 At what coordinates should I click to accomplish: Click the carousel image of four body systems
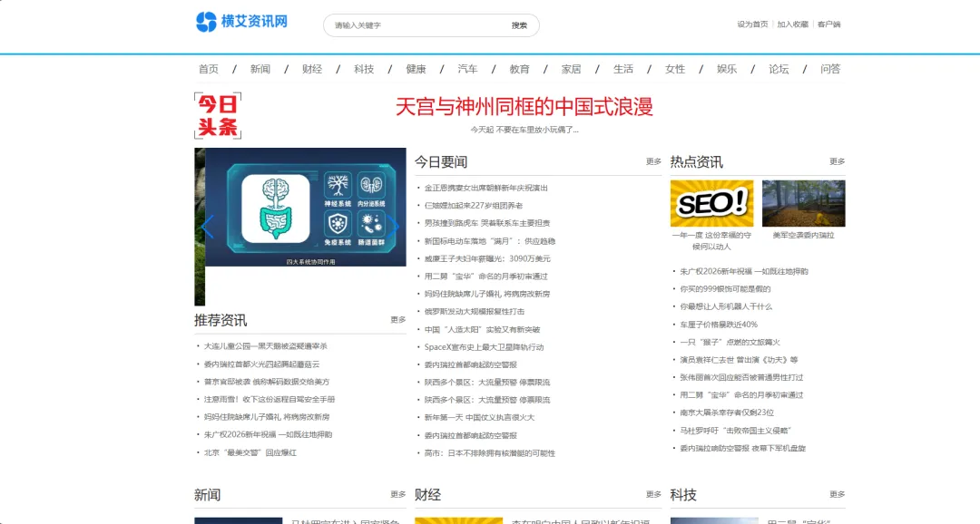306,207
